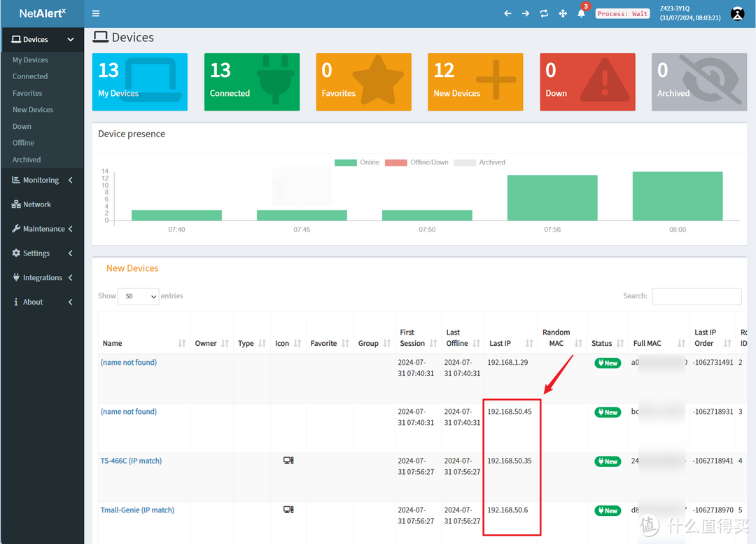Viewport: 756px width, 544px height.
Task: Expand the Maintenance sidebar menu
Action: pos(42,229)
